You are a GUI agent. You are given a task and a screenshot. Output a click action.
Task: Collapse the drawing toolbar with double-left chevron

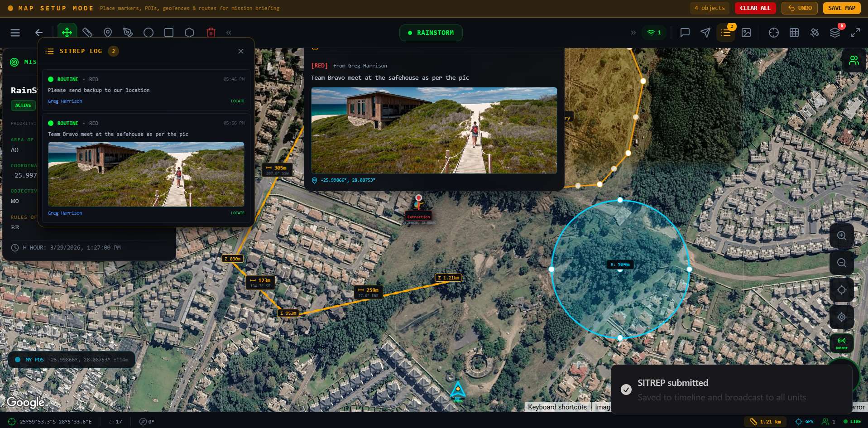pyautogui.click(x=229, y=33)
